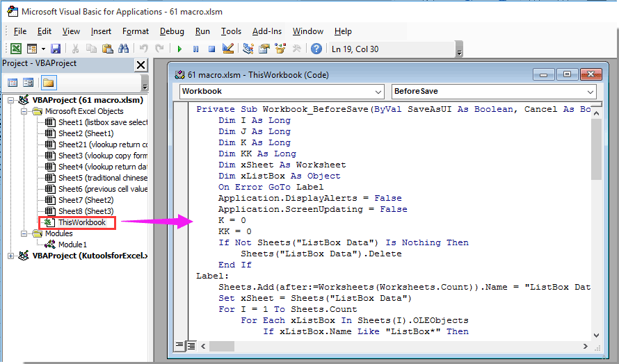Image resolution: width=619 pixels, height=364 pixels.
Task: Open the Insert menu
Action: (x=101, y=31)
